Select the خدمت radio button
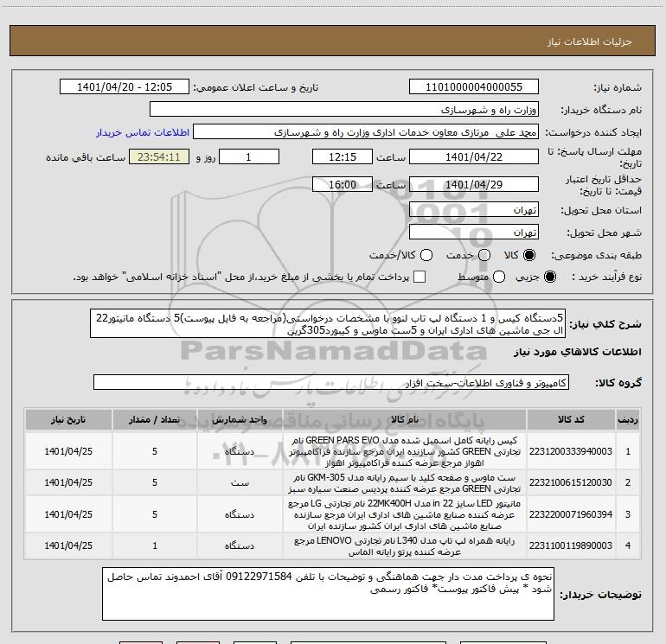Viewport: 666px width, 644px height. pos(484,255)
